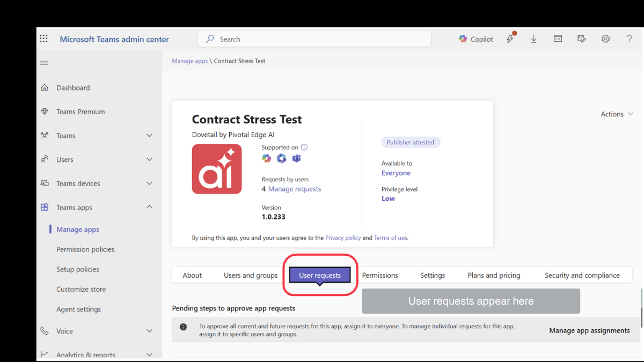Switch to the Permissions tab
Image resolution: width=644 pixels, height=362 pixels.
coord(380,275)
